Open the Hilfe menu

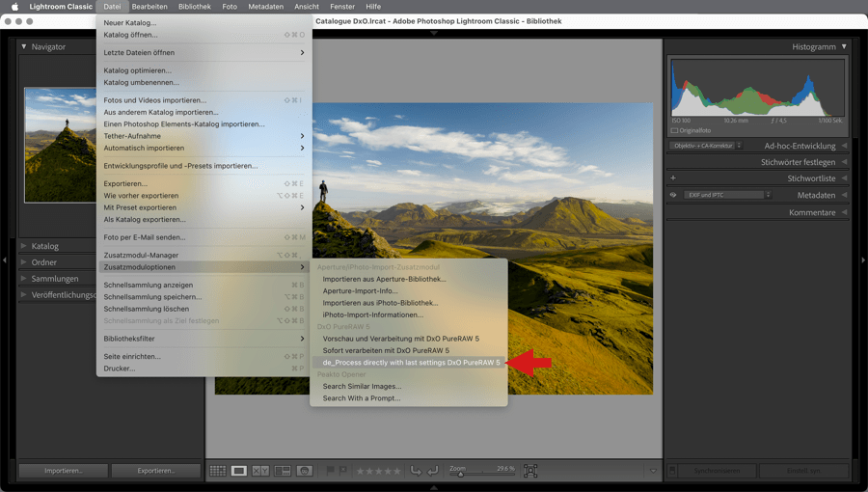pos(373,7)
